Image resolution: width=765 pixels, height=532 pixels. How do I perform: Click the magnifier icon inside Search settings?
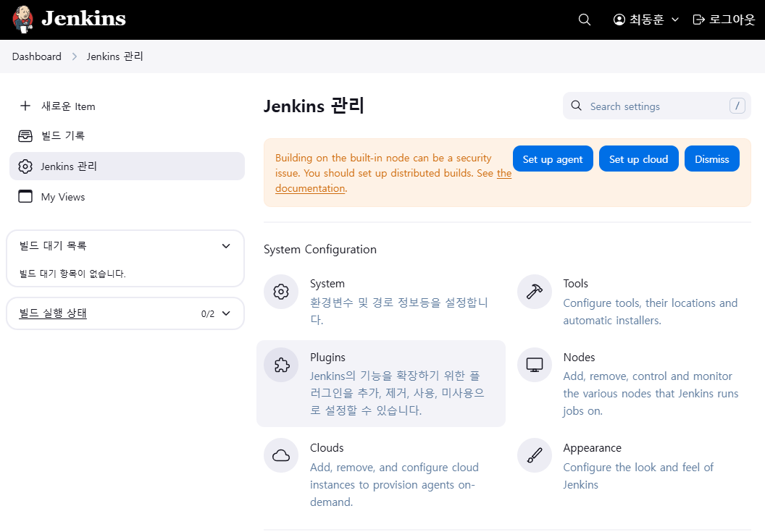tap(576, 106)
